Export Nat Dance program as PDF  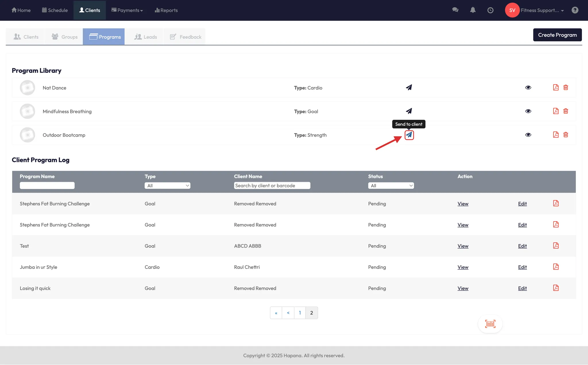pos(556,87)
